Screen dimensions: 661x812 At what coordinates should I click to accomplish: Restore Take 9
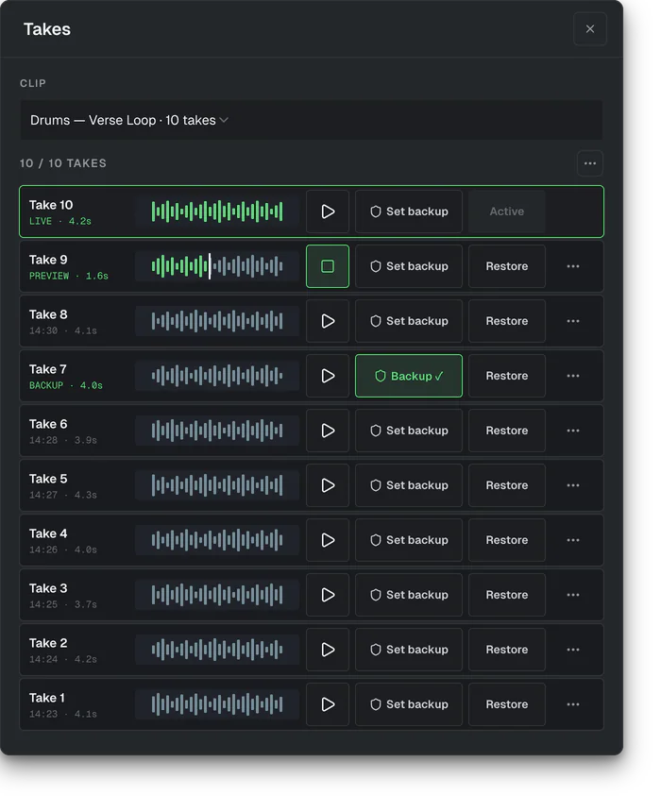click(507, 266)
